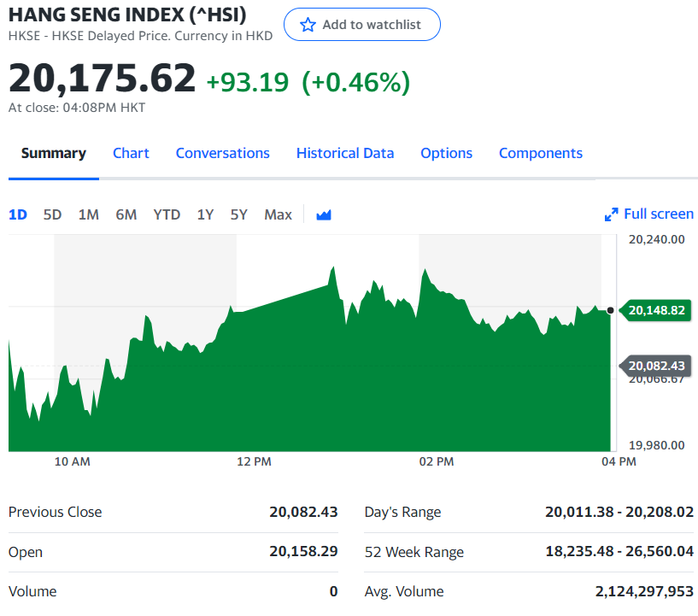Click the 04 PM time axis label
Screen dimensions: 698x616
(x=619, y=461)
